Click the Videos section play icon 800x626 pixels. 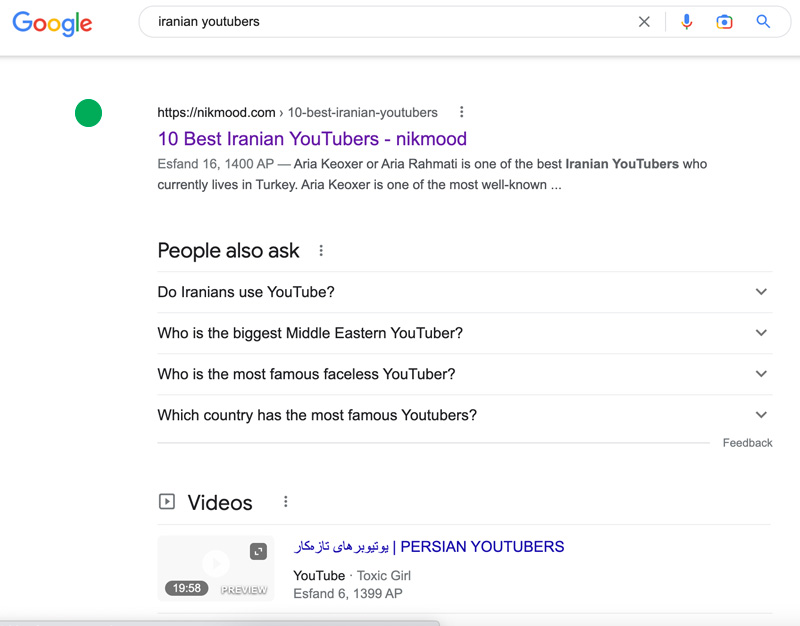pos(167,502)
